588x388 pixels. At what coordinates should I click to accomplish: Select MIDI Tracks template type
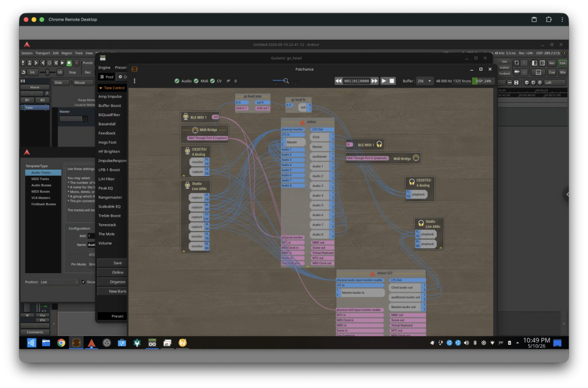40,179
